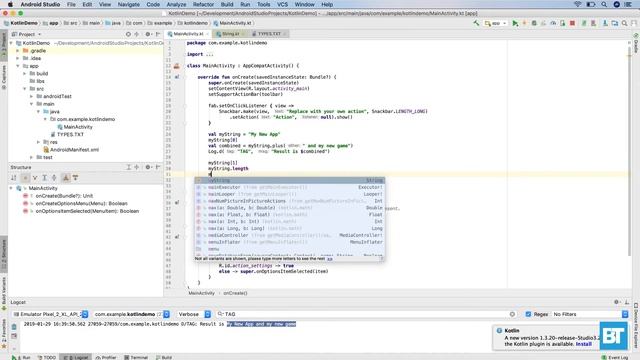
Task: Stop the running app with red square
Action: tap(572, 23)
